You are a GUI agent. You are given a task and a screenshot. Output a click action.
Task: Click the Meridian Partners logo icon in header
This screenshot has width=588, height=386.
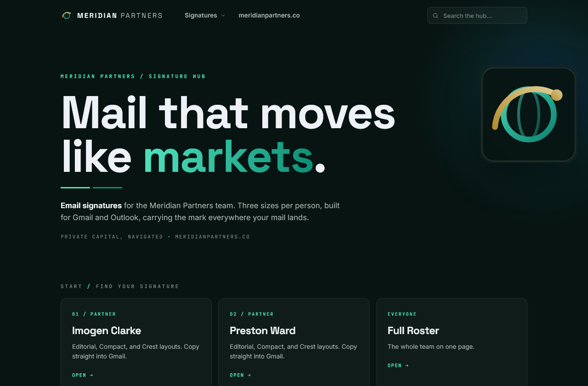67,16
